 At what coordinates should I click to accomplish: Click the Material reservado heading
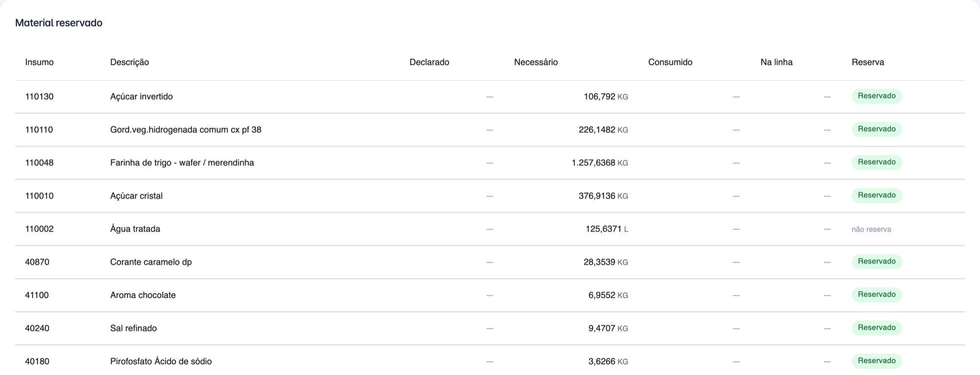59,23
